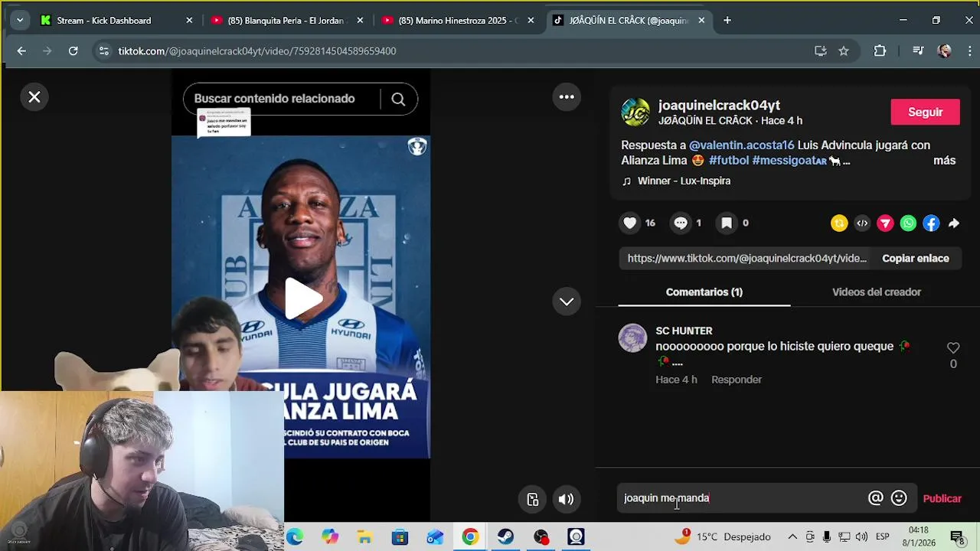
Task: Open notification center icon
Action: pyautogui.click(x=957, y=537)
